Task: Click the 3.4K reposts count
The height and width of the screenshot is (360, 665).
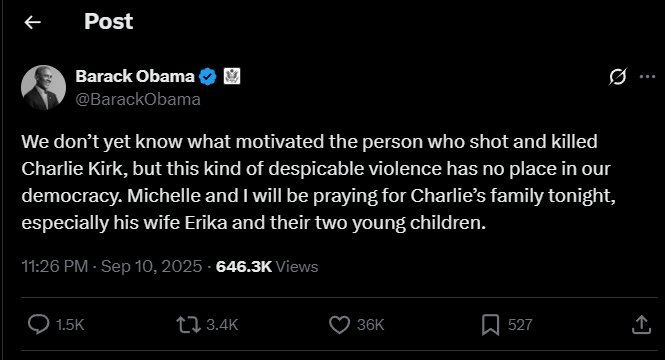Action: pyautogui.click(x=222, y=325)
